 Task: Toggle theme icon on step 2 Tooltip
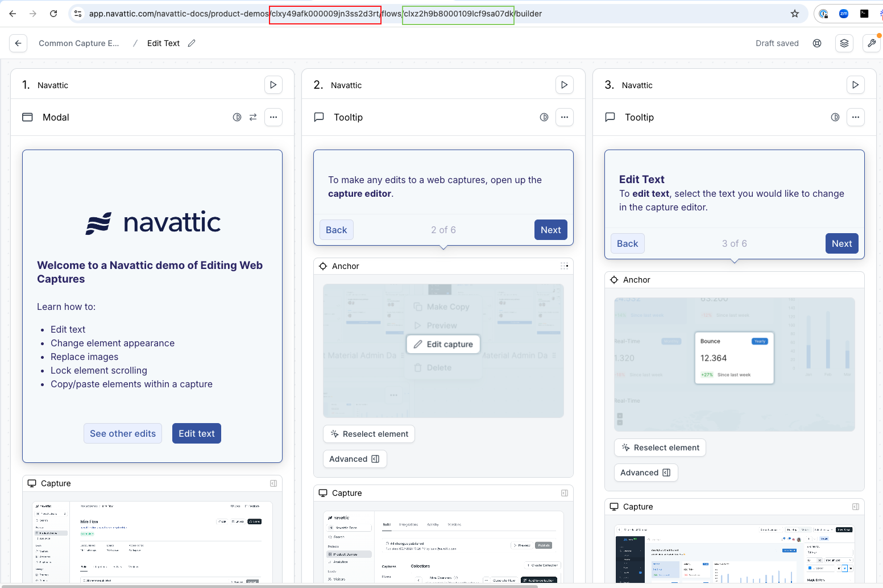(x=544, y=117)
